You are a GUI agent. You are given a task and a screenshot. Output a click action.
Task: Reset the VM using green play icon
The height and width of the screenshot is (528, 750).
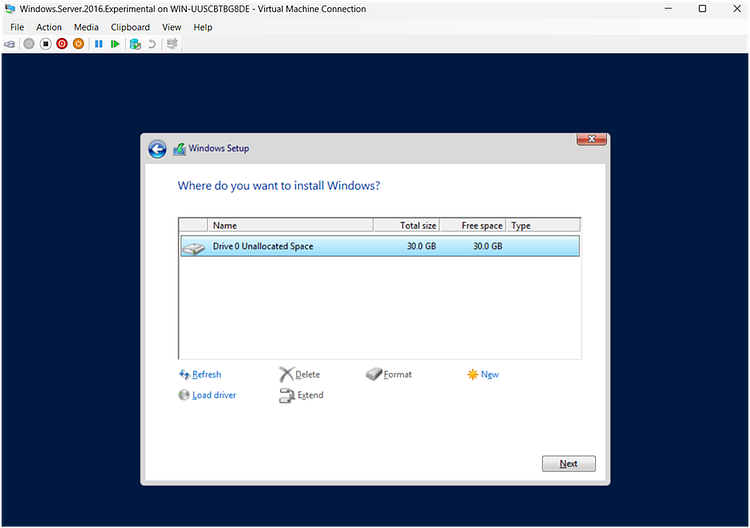115,44
